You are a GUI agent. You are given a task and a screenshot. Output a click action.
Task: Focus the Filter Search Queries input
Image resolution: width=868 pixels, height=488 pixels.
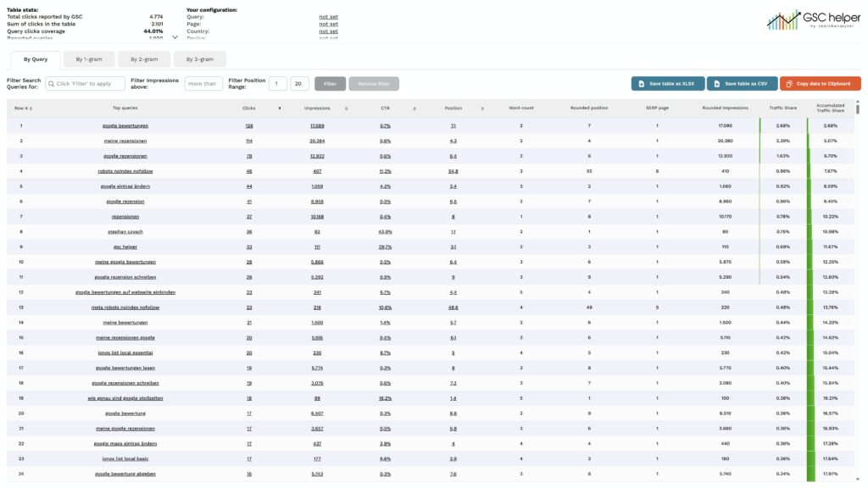pyautogui.click(x=86, y=84)
